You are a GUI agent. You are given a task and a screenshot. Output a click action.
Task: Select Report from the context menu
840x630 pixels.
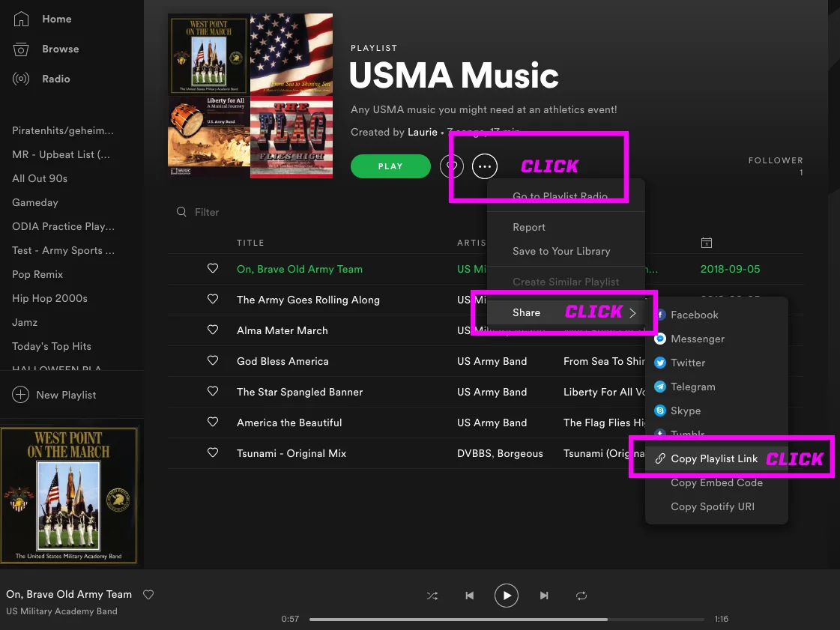(x=529, y=227)
